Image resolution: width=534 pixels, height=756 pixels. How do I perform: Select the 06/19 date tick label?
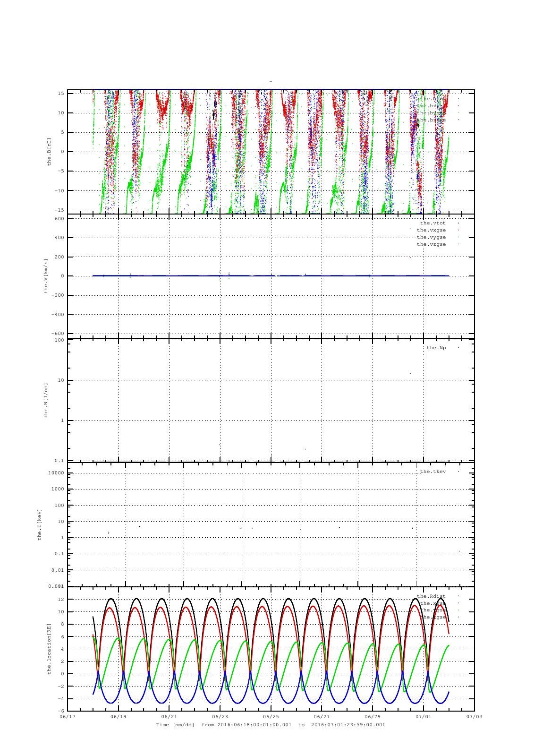pos(119,717)
